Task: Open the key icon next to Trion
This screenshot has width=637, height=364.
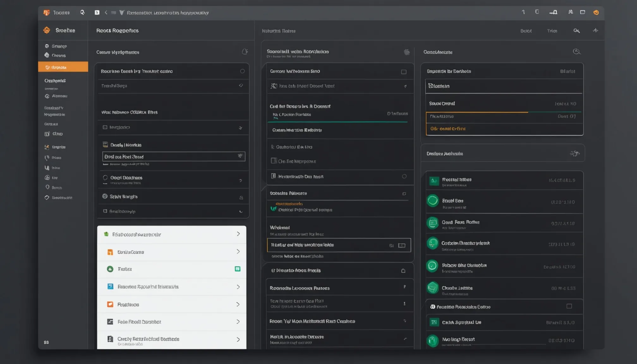Action: [577, 31]
